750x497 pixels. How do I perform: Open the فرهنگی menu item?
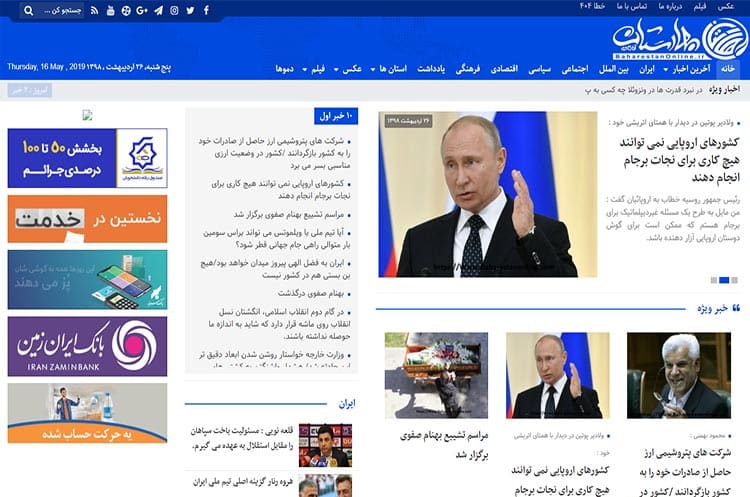tap(468, 69)
